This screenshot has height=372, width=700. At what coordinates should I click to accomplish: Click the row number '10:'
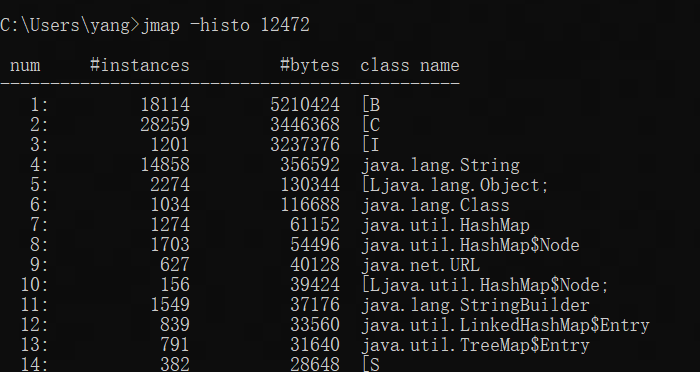pyautogui.click(x=34, y=285)
